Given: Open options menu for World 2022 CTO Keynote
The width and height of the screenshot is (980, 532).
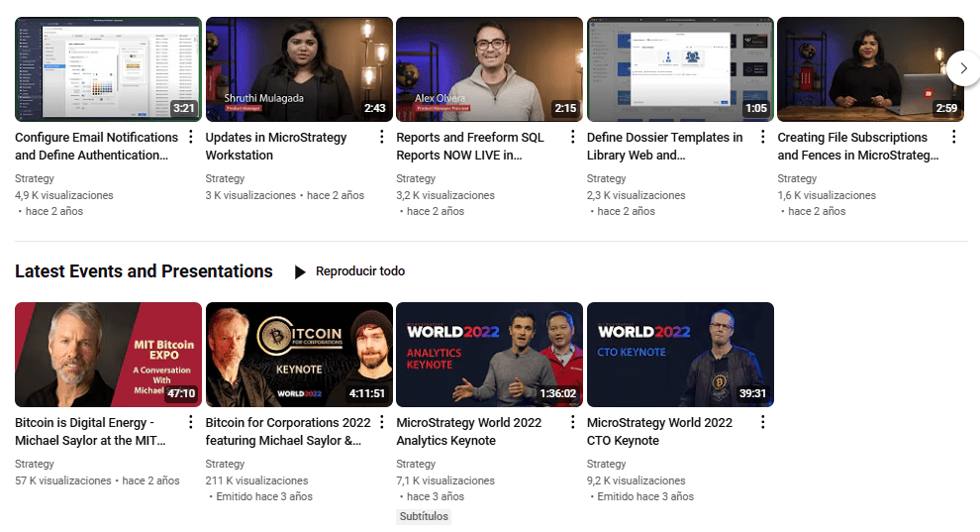Looking at the screenshot, I should [763, 423].
